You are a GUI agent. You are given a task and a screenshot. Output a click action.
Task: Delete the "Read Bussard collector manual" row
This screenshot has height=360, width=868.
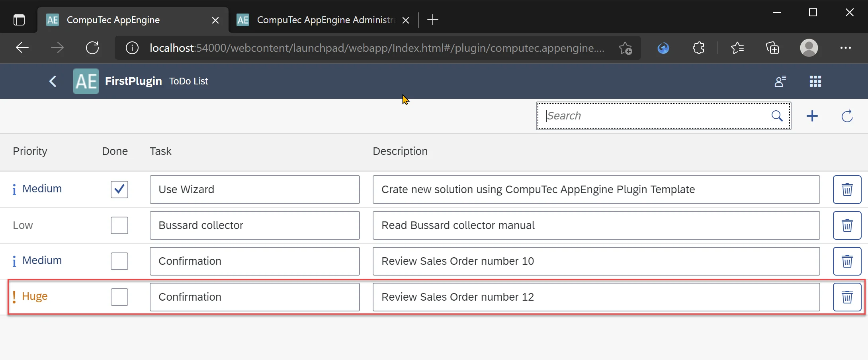pyautogui.click(x=847, y=225)
